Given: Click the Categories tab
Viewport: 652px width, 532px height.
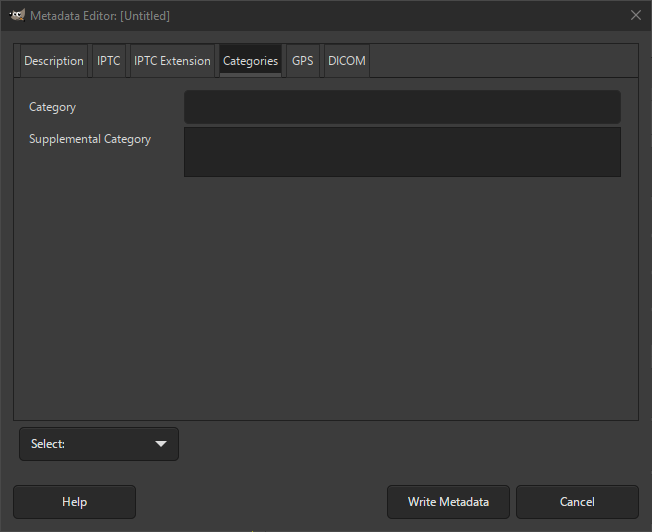Looking at the screenshot, I should (250, 61).
